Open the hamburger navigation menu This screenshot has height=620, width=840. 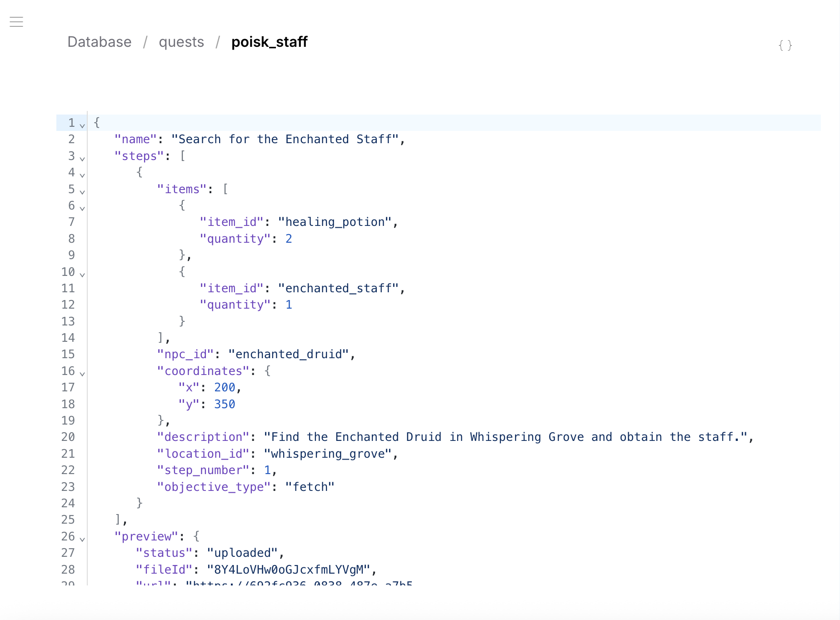coord(16,21)
